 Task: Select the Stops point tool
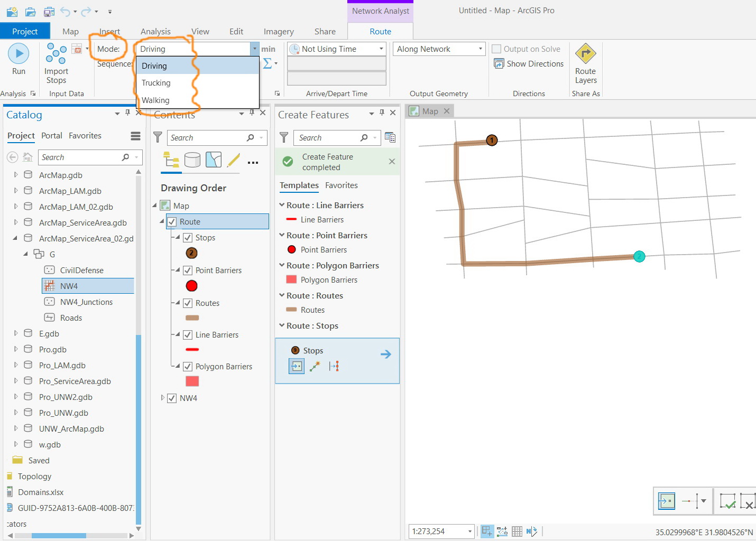pos(297,366)
